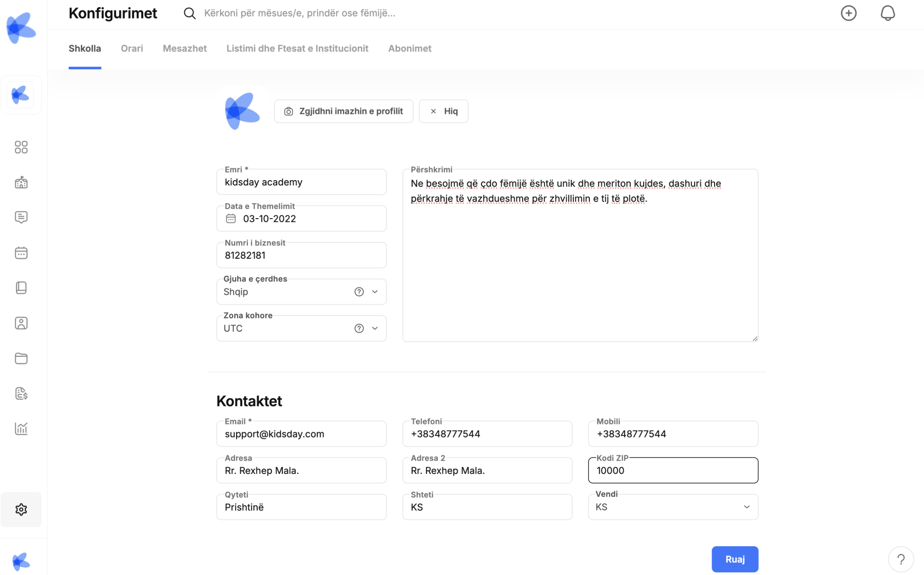Image resolution: width=924 pixels, height=575 pixels.
Task: Open the school building icon in sidebar
Action: click(x=21, y=182)
